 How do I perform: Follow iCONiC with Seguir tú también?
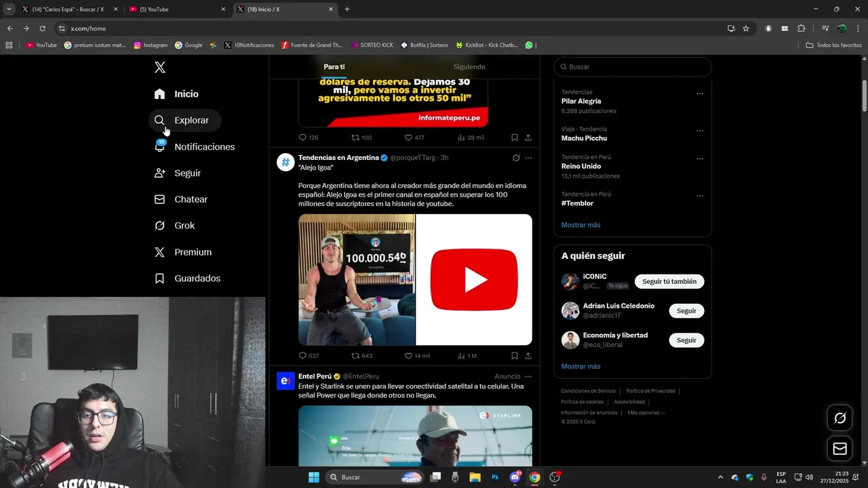(x=669, y=281)
